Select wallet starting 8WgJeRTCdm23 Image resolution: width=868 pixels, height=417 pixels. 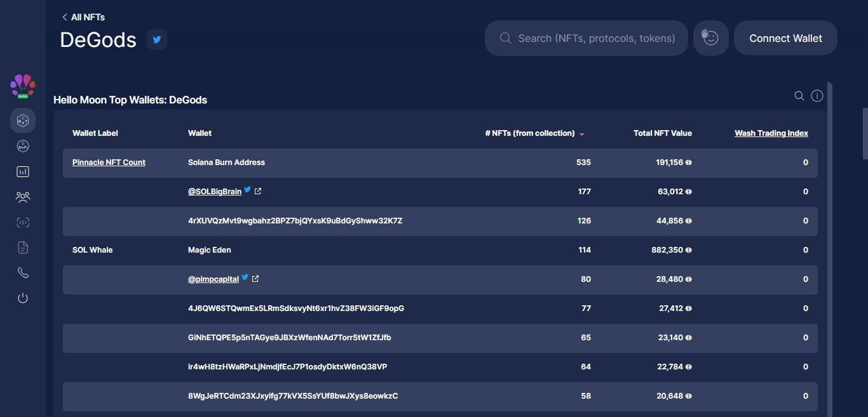293,396
